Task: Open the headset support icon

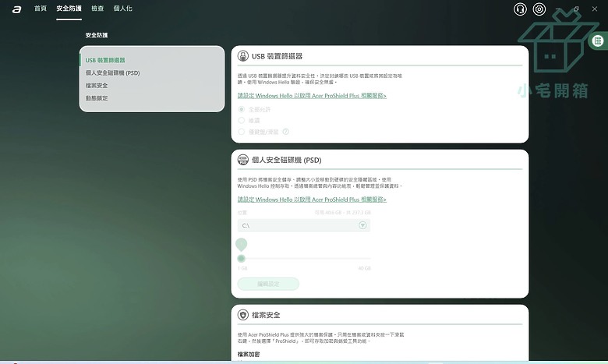Action: point(520,9)
